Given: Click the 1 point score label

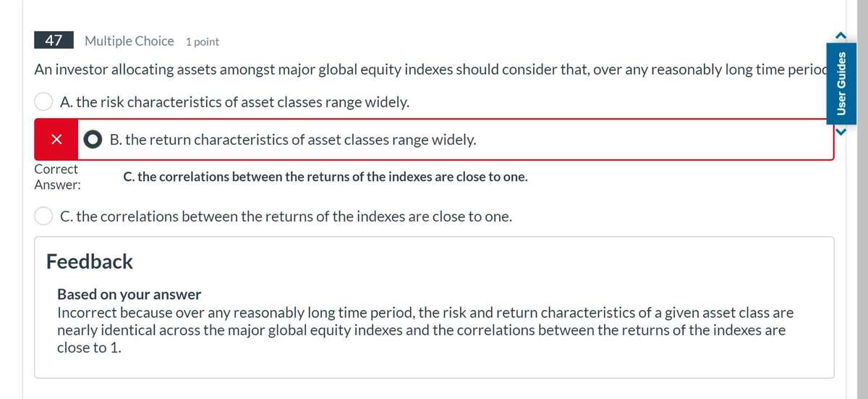Looking at the screenshot, I should 203,42.
